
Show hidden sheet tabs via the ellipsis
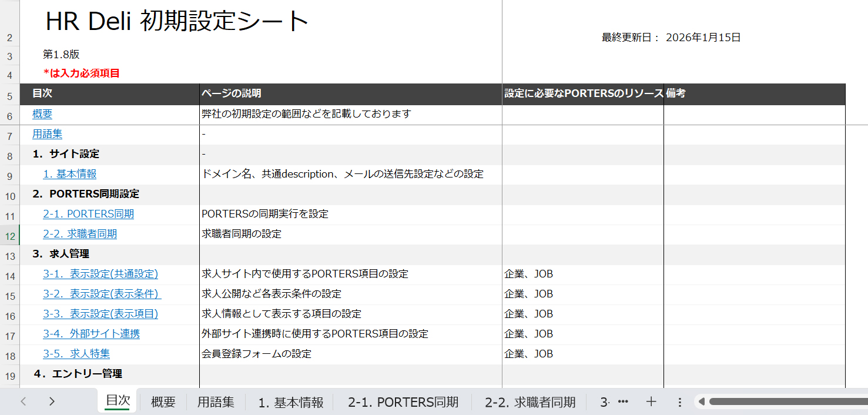624,402
